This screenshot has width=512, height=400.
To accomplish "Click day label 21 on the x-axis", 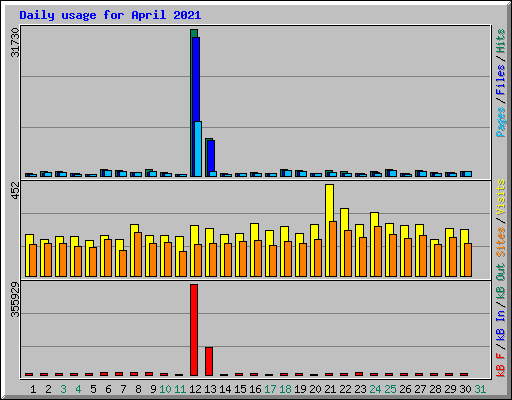I will 330,389.
